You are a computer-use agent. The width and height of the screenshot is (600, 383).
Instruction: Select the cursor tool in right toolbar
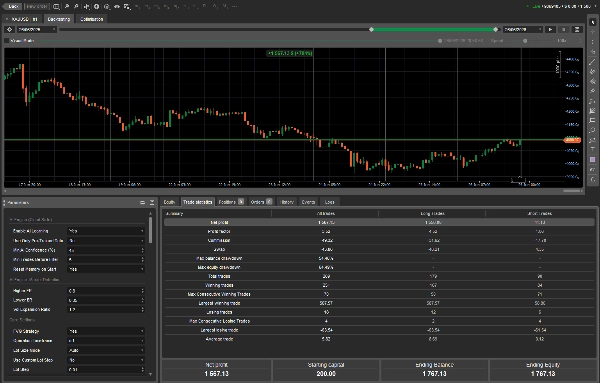[x=592, y=22]
